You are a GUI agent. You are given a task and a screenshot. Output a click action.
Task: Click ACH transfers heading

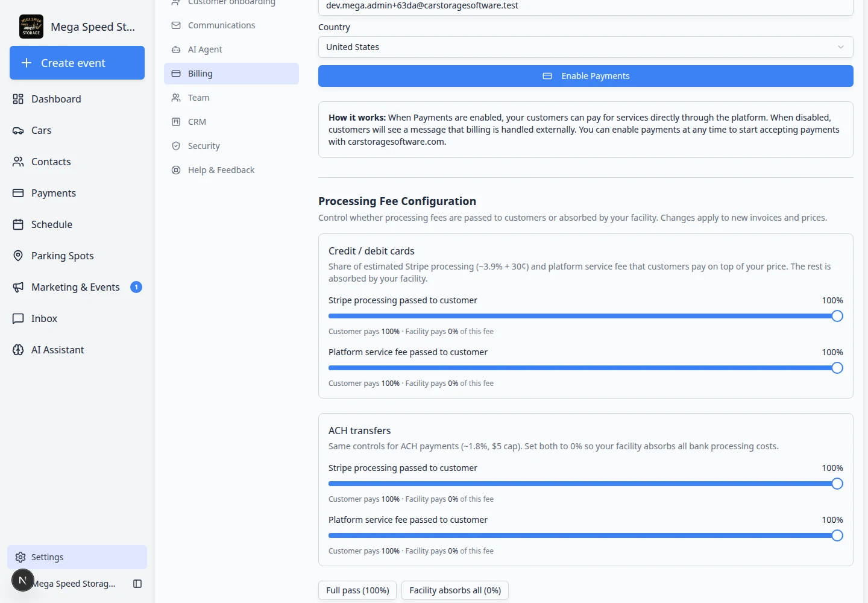[359, 431]
